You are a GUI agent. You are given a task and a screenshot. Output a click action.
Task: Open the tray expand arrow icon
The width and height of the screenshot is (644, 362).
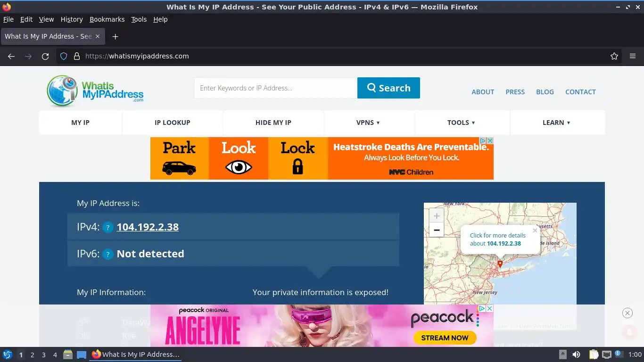pos(562,354)
